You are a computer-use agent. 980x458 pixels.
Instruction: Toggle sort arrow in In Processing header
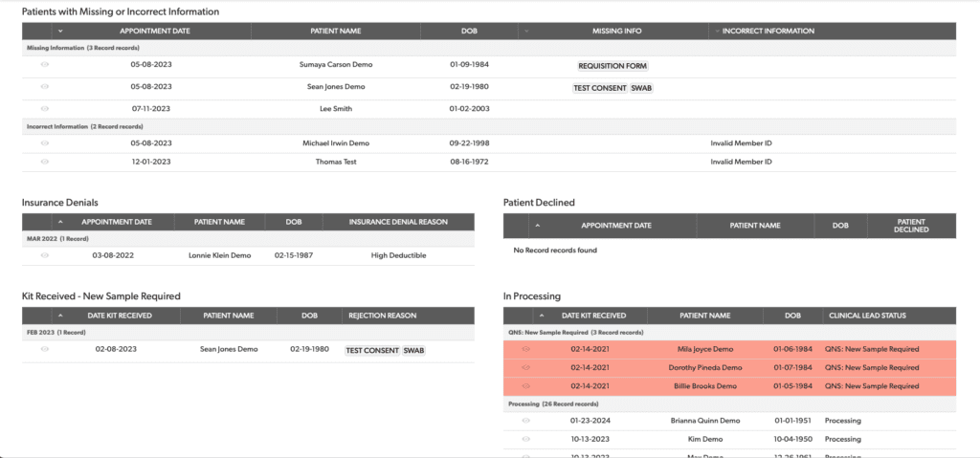click(542, 316)
